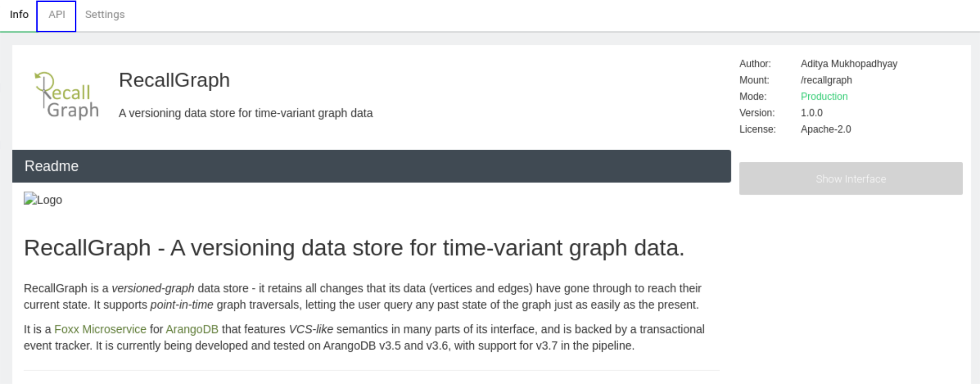Screen dimensions: 980x384
Task: Click the Apache-2.0 license value
Action: click(x=826, y=129)
